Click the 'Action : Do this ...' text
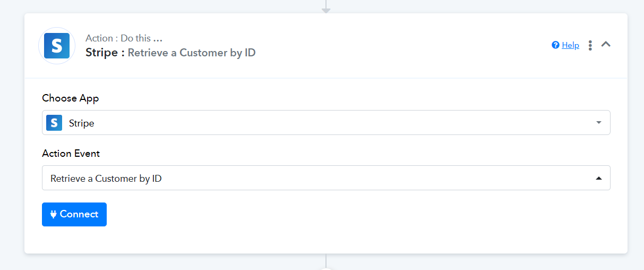Image resolution: width=644 pixels, height=270 pixels. [124, 38]
